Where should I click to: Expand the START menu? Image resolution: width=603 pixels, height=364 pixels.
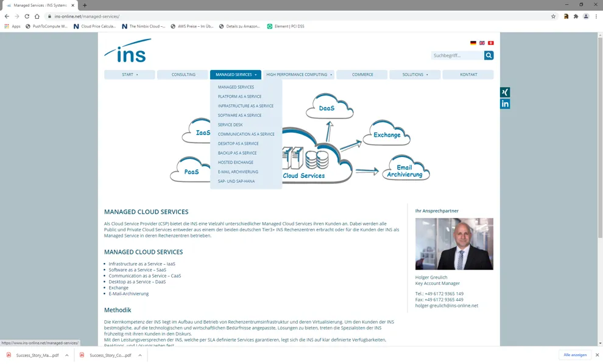(130, 75)
